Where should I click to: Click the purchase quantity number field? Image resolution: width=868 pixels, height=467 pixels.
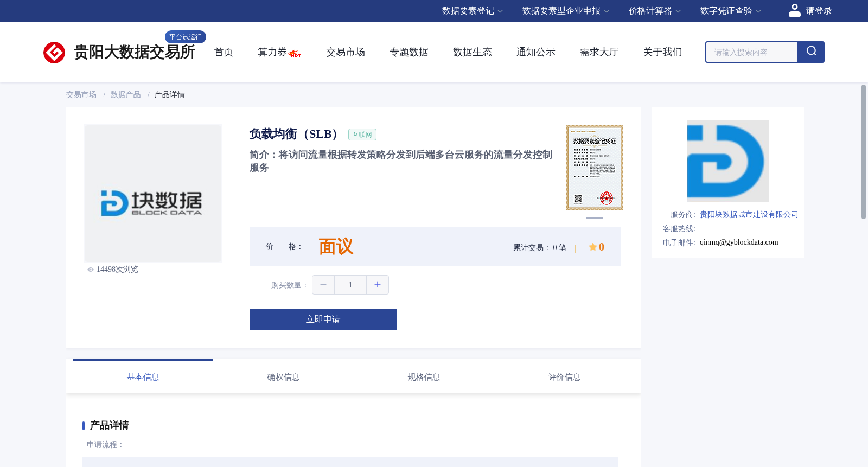(x=350, y=285)
